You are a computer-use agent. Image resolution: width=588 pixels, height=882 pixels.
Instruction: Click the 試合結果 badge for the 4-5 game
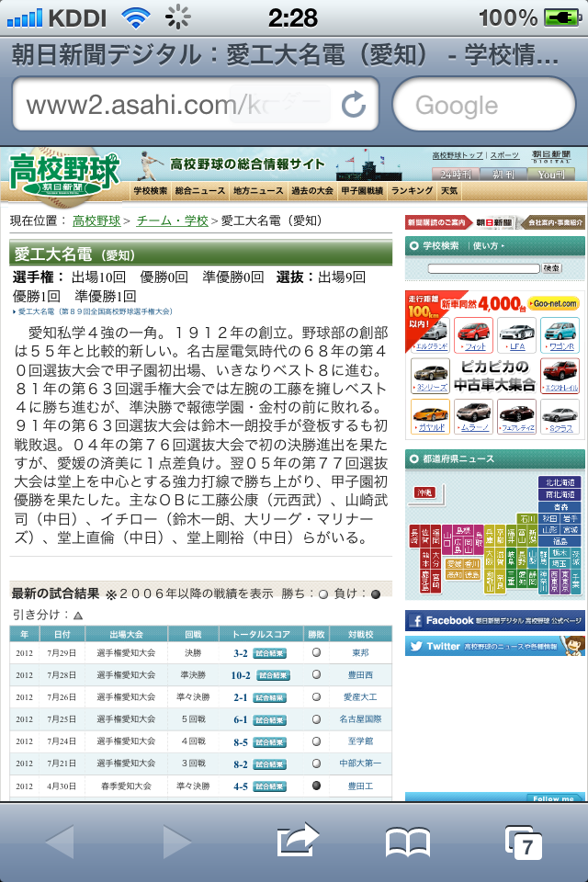(x=269, y=786)
